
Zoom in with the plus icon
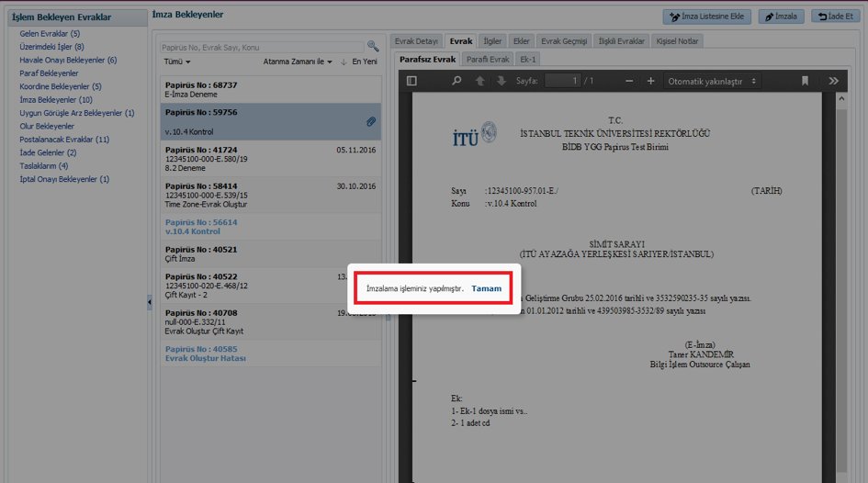click(650, 81)
